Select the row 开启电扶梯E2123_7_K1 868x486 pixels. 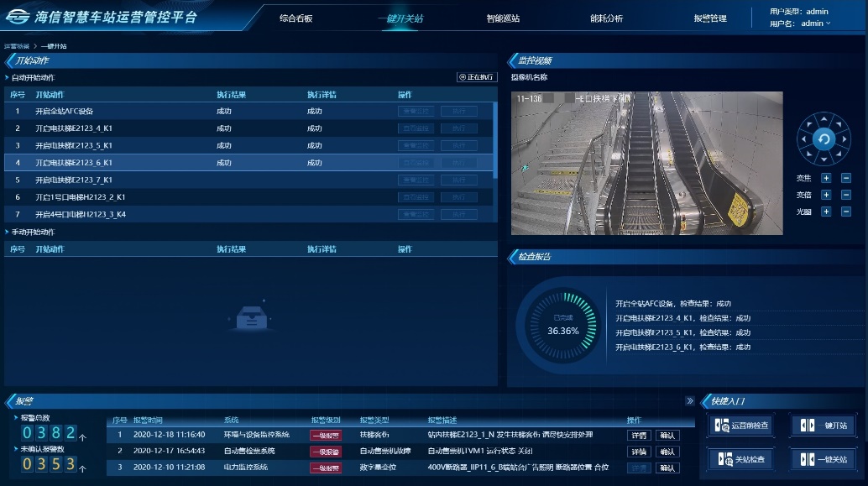pyautogui.click(x=74, y=180)
